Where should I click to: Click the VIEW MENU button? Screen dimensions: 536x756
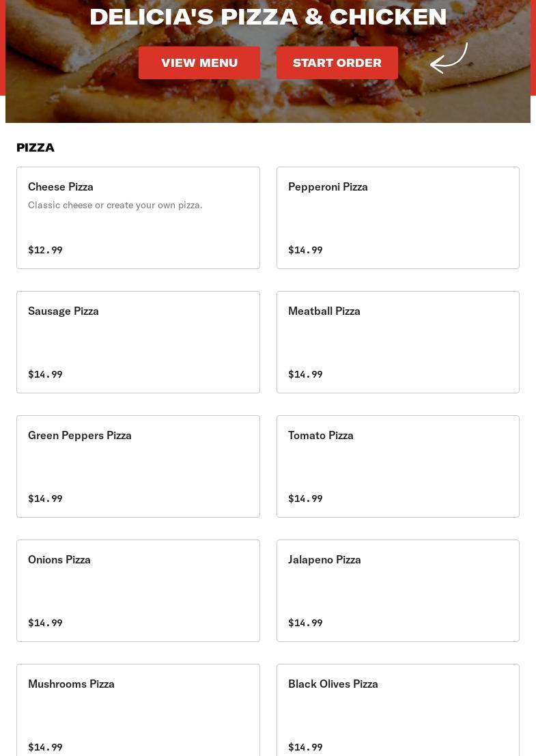point(199,63)
